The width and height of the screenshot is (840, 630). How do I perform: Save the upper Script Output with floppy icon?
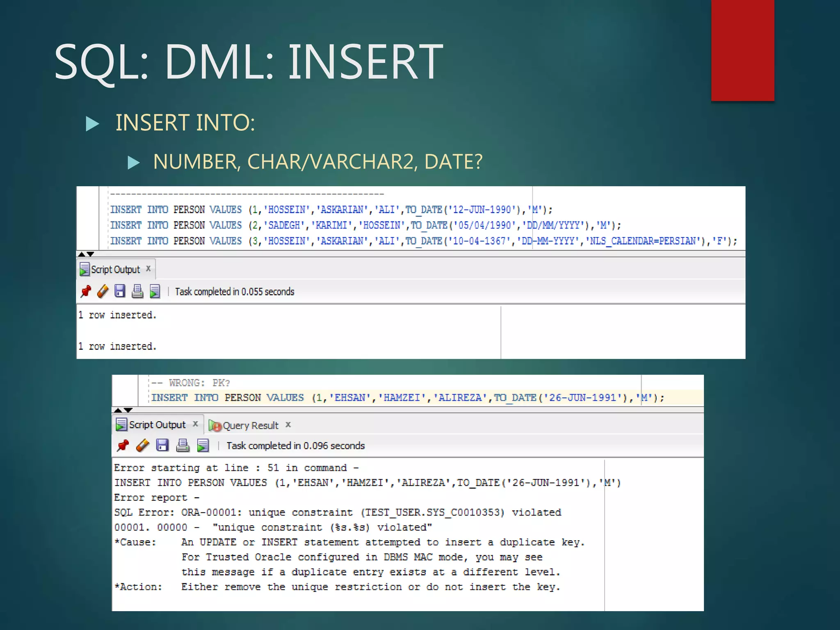click(x=120, y=291)
